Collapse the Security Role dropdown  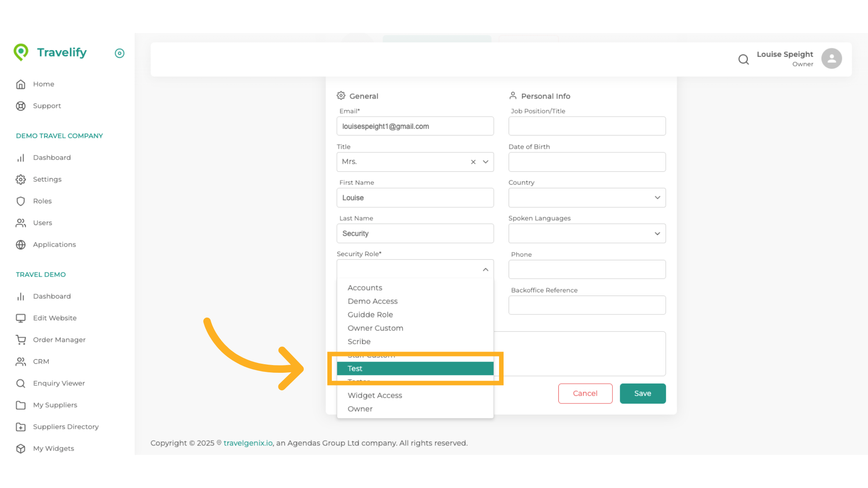pos(486,269)
